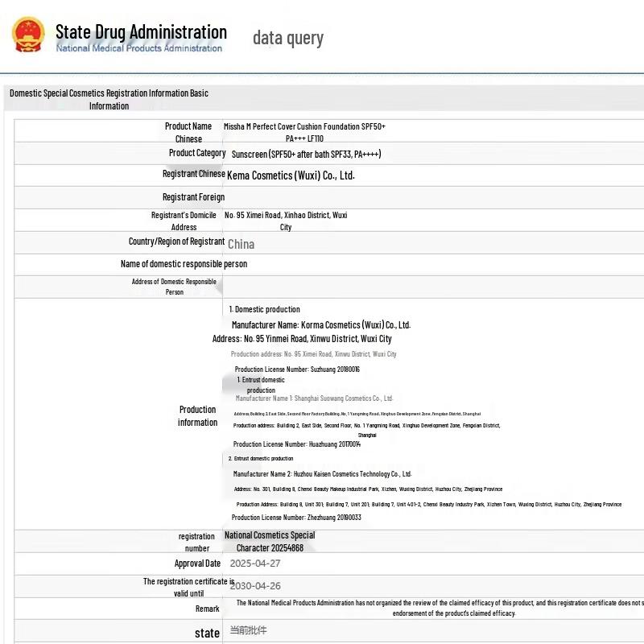Click Name of domestic responsible person label
The height and width of the screenshot is (644, 644).
(x=184, y=264)
